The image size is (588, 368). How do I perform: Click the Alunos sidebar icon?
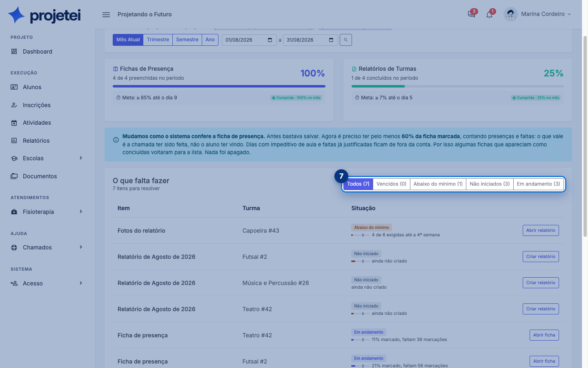(x=14, y=87)
